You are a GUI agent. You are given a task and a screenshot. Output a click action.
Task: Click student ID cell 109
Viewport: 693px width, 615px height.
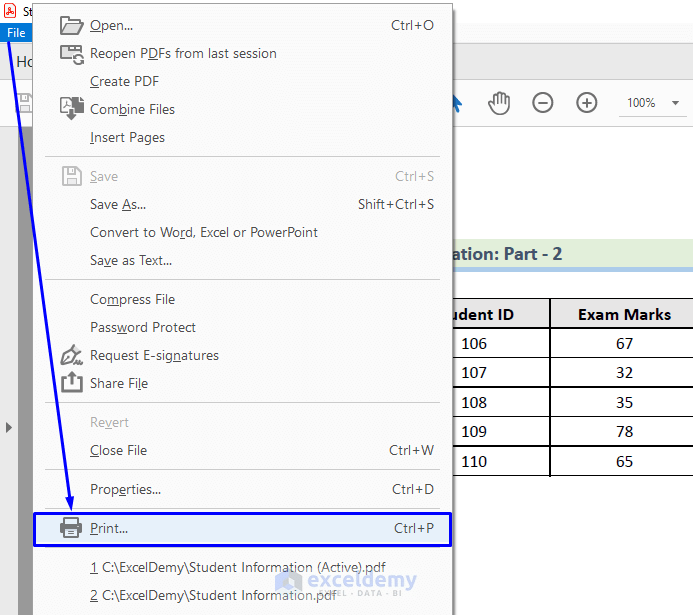(501, 431)
